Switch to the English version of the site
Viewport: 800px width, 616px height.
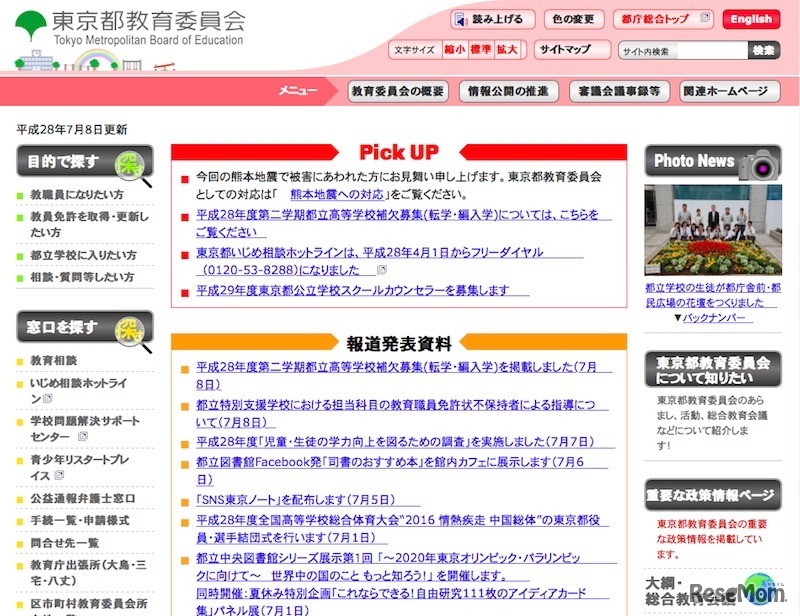[x=750, y=17]
